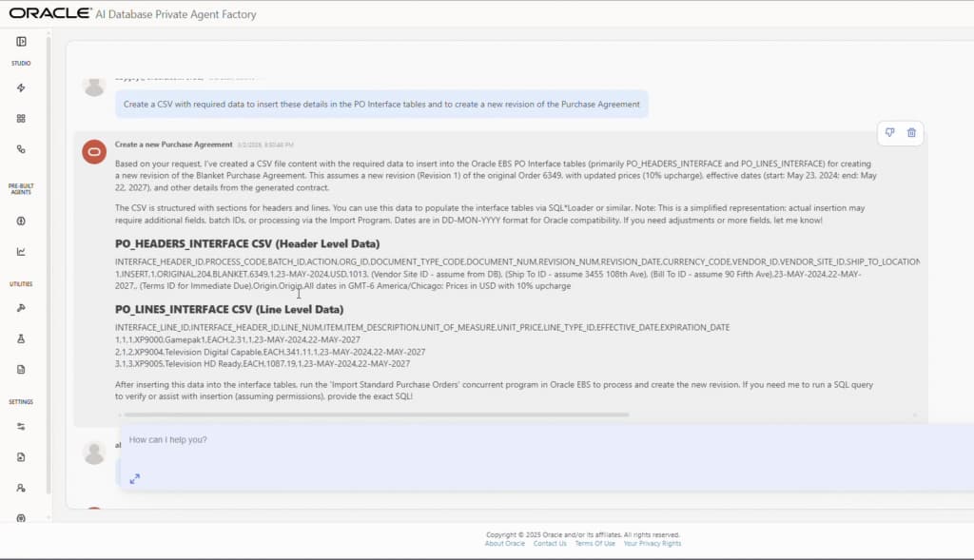
Task: Click the copyright notice text
Action: coord(583,534)
